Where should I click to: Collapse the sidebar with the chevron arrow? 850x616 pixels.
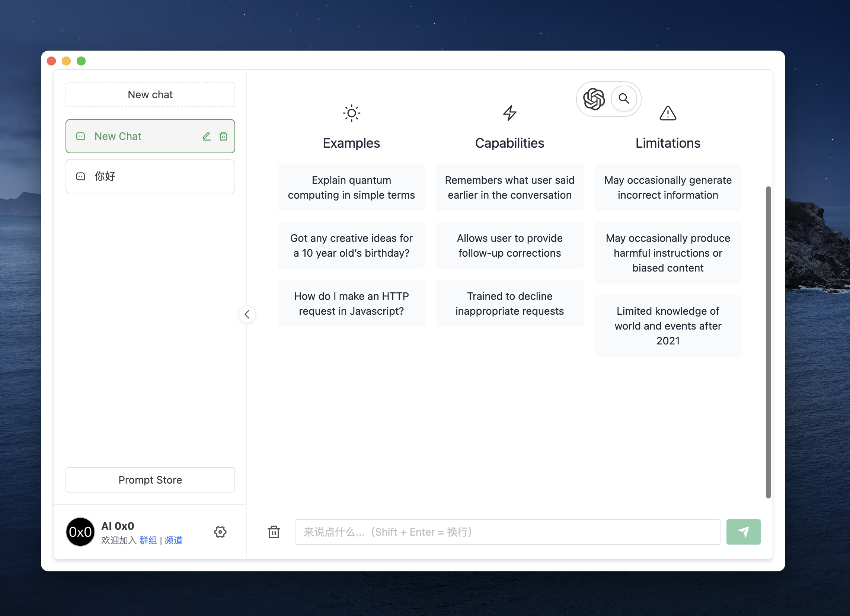(247, 314)
